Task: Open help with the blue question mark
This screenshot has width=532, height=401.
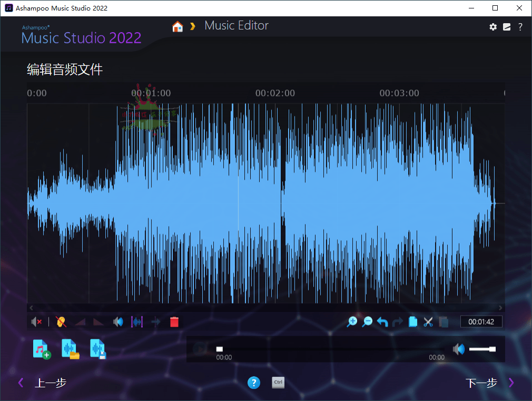Action: click(x=254, y=383)
